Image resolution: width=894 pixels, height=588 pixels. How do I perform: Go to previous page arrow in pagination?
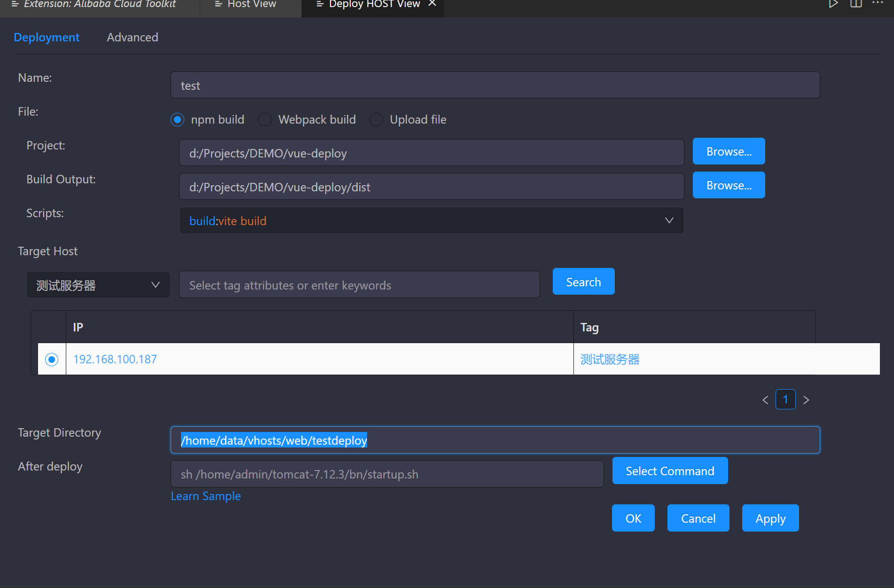(x=765, y=400)
